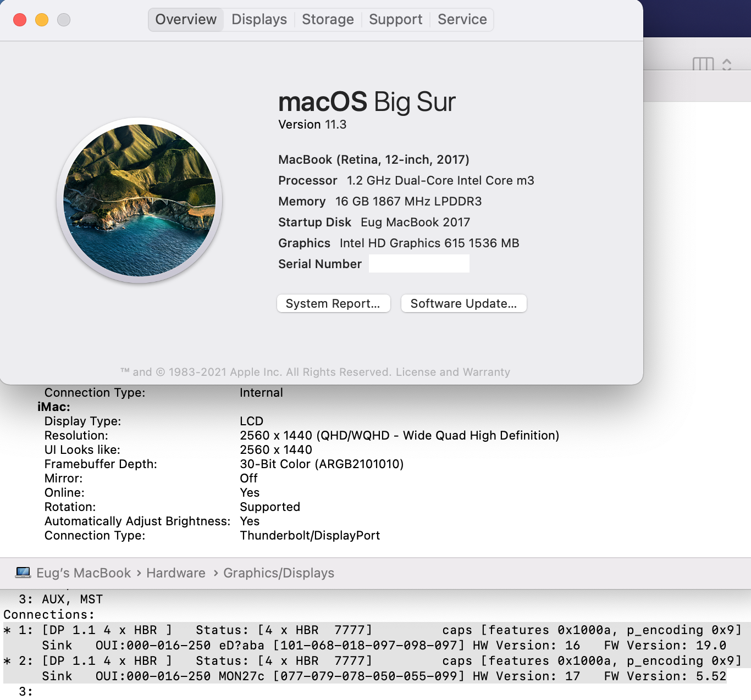Click the Connections: line in terminal output
Viewport: 751px width, 700px height.
49,614
